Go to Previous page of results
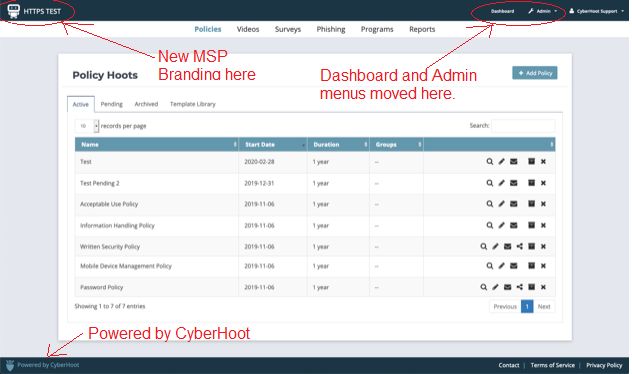The image size is (632, 374). click(x=505, y=307)
